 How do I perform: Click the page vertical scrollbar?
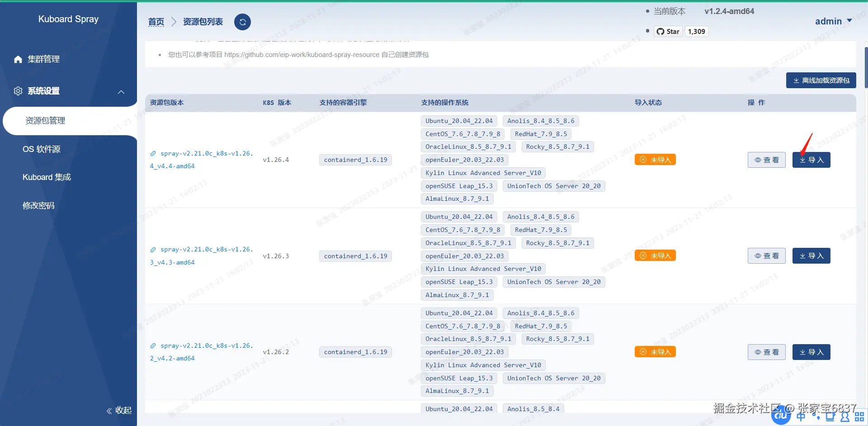coord(866,68)
